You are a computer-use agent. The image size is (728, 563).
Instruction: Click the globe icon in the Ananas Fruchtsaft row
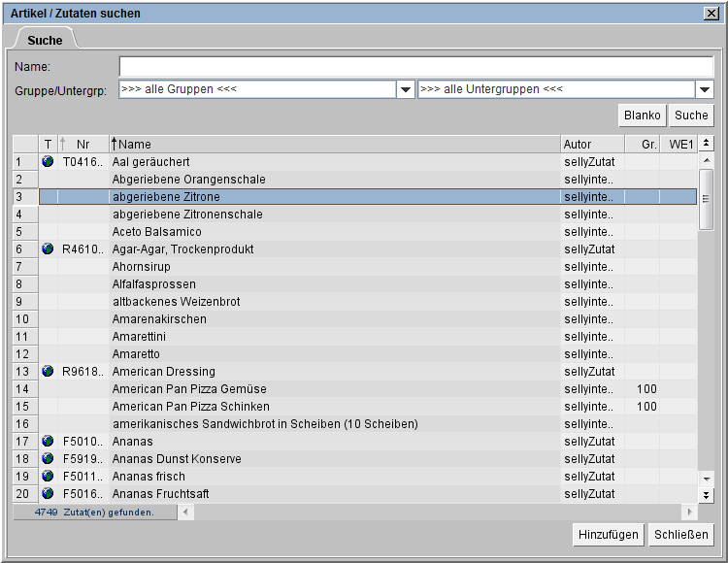click(x=48, y=494)
